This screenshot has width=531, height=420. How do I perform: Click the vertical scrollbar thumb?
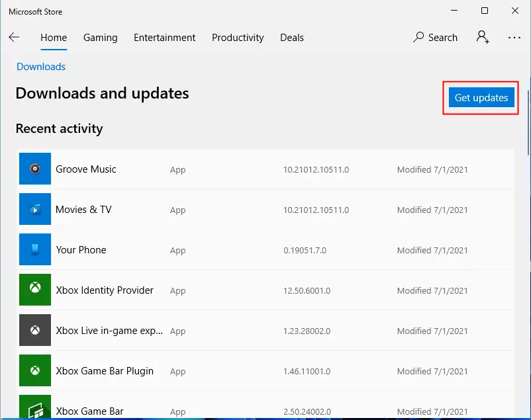point(528,123)
